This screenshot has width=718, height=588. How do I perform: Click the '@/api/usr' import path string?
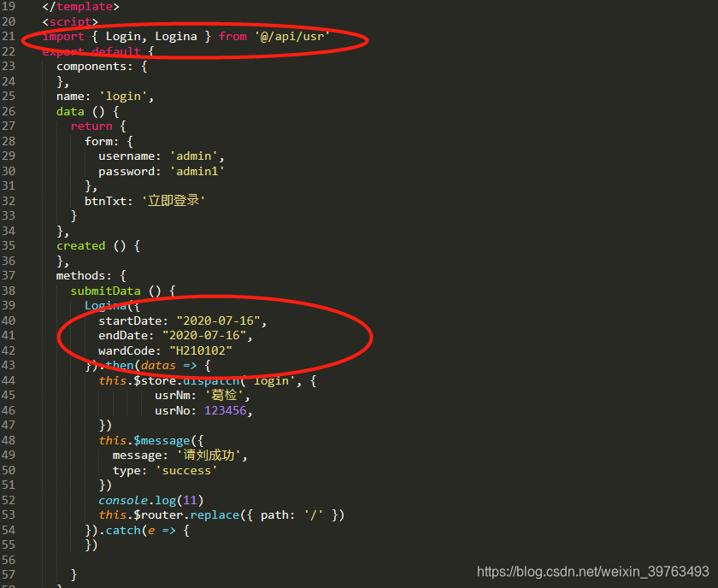[x=292, y=36]
